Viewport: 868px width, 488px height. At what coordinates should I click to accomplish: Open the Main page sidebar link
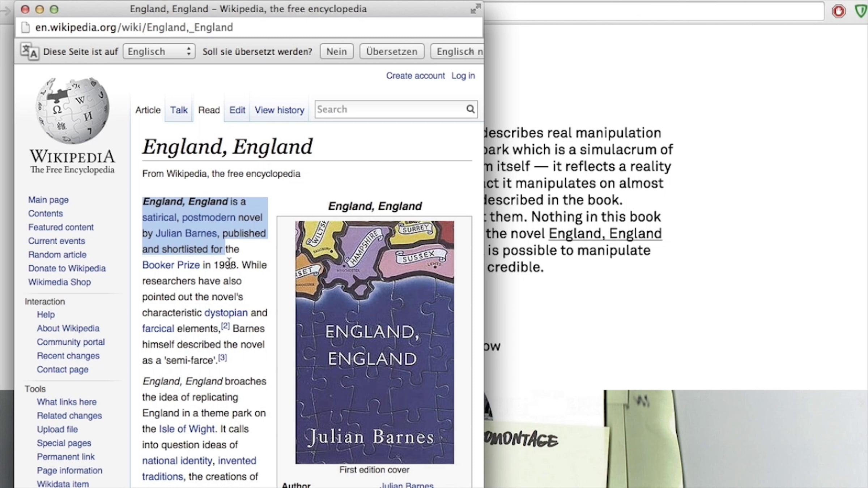(48, 200)
